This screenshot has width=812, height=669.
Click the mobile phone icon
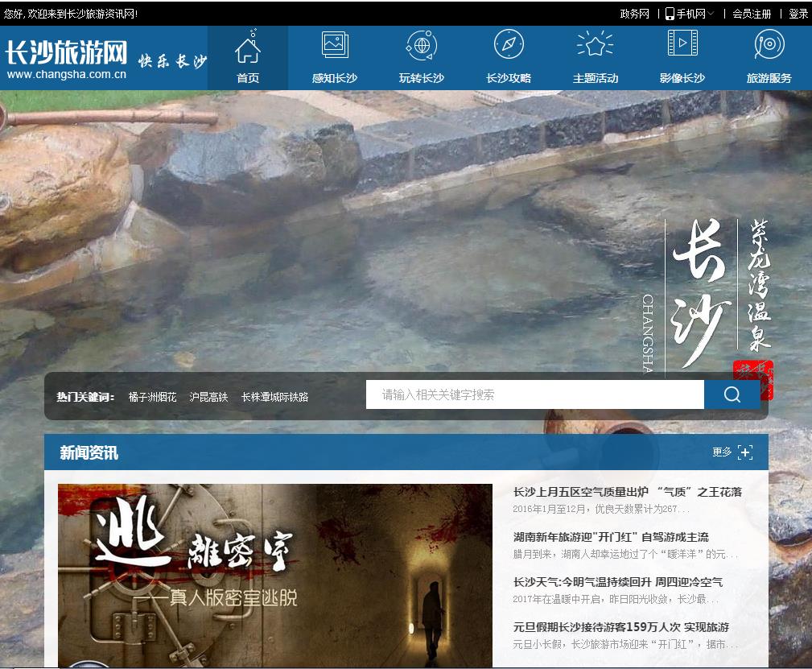(670, 14)
